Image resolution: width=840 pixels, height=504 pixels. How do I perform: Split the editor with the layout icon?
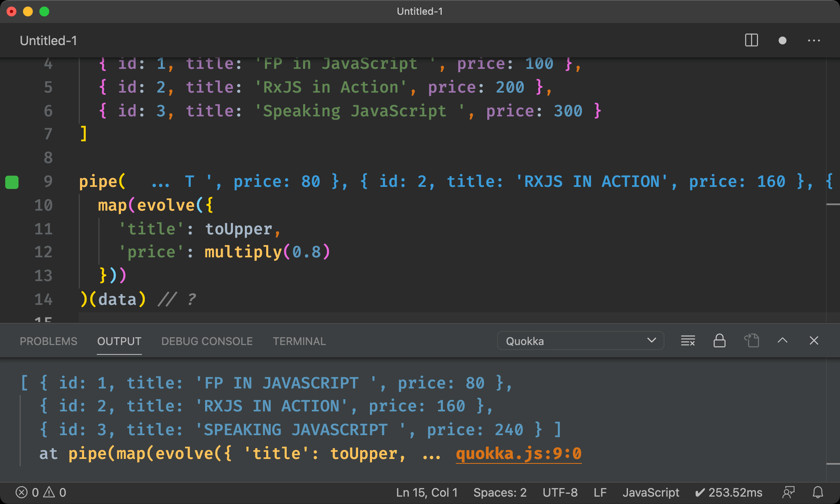(x=751, y=40)
